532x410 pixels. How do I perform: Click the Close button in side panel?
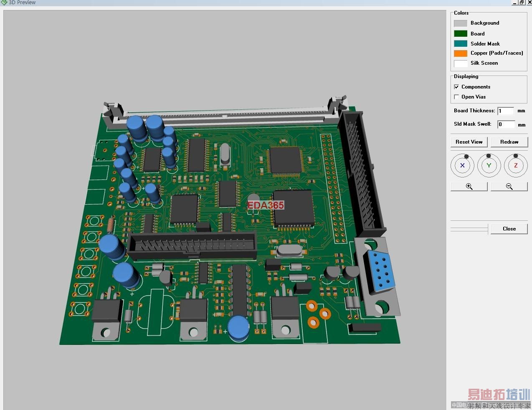[509, 229]
